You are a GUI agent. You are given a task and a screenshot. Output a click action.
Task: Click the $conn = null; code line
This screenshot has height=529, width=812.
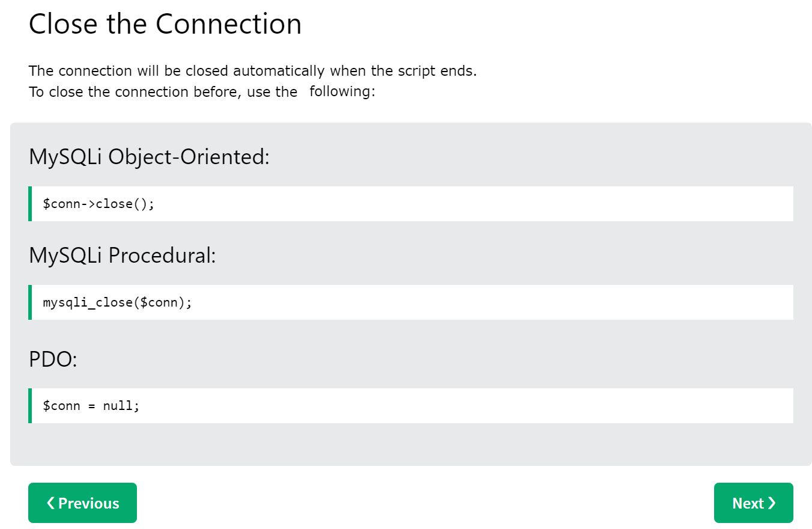91,406
